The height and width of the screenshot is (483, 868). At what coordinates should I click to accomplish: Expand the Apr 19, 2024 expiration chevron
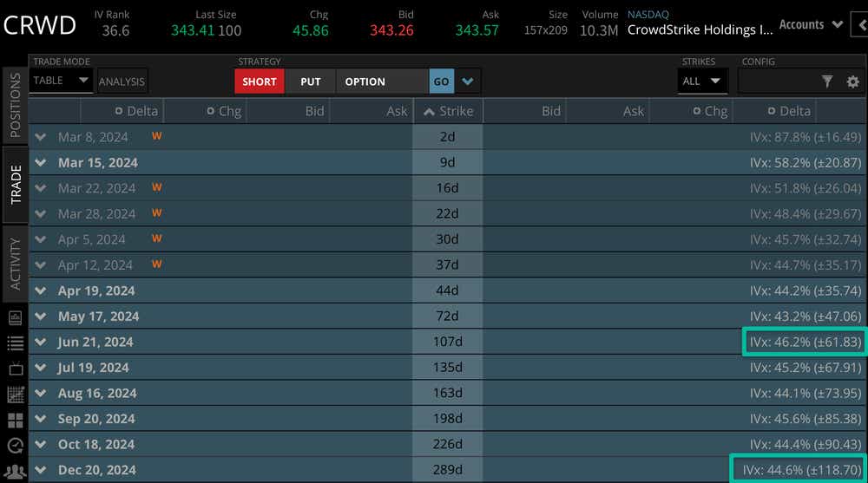click(41, 290)
